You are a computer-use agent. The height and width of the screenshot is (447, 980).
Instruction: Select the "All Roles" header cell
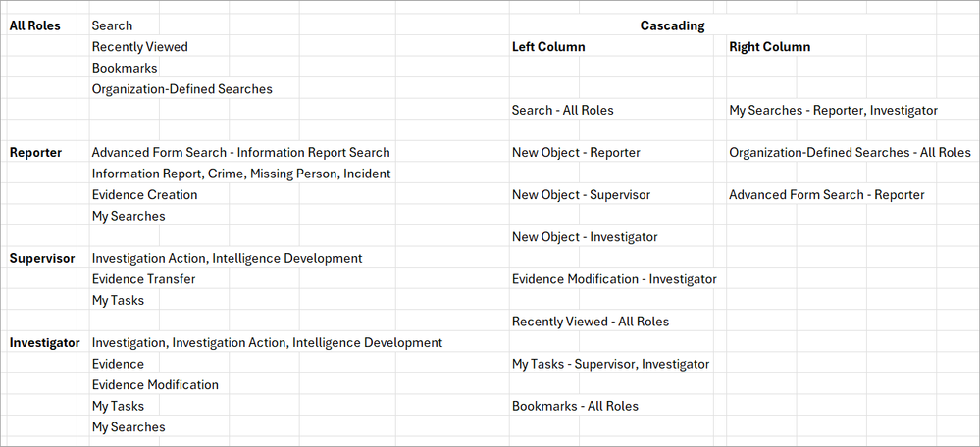click(x=30, y=25)
